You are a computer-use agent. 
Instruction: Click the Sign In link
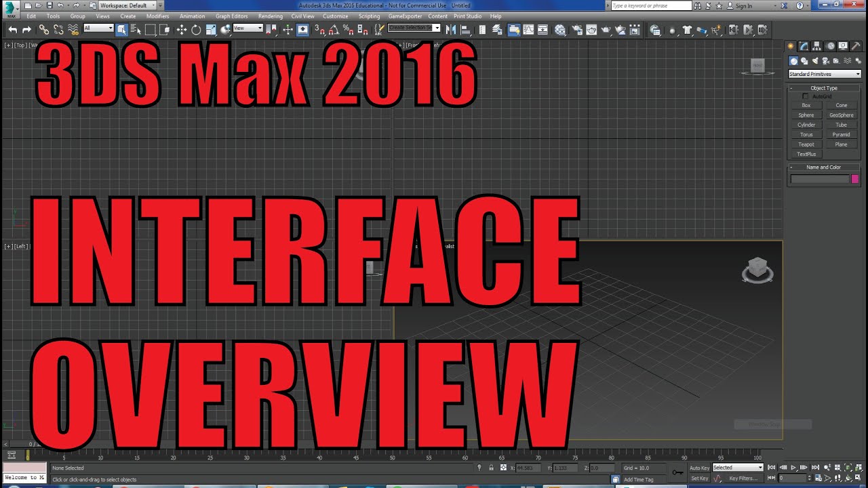(x=744, y=6)
